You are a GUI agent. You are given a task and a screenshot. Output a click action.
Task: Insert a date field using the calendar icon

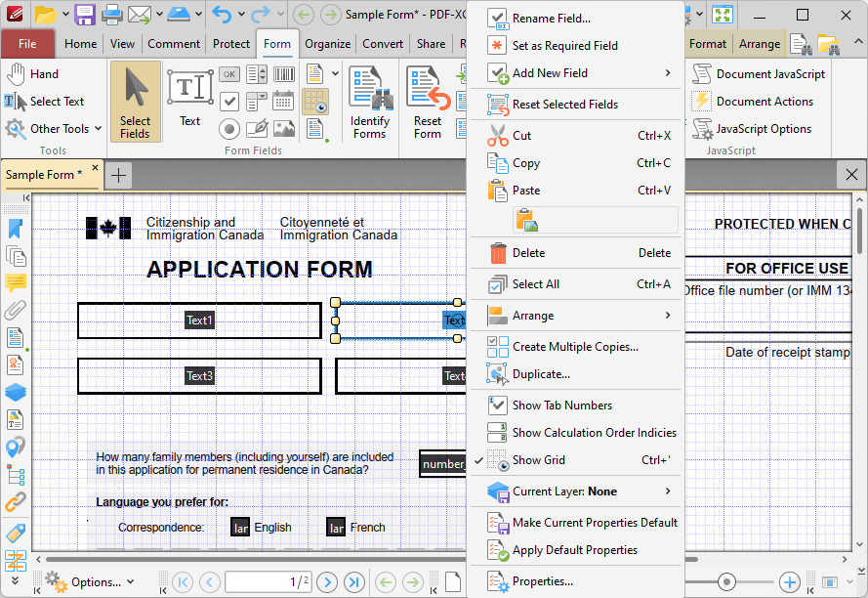[x=283, y=102]
